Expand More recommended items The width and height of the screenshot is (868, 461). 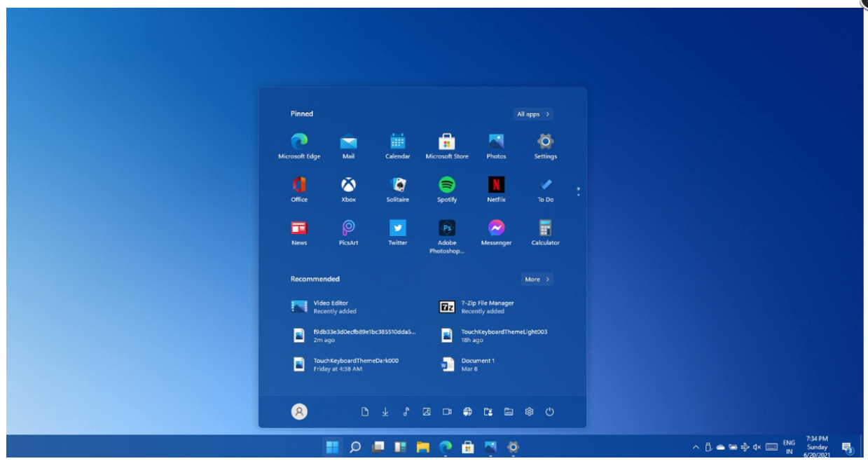(537, 280)
